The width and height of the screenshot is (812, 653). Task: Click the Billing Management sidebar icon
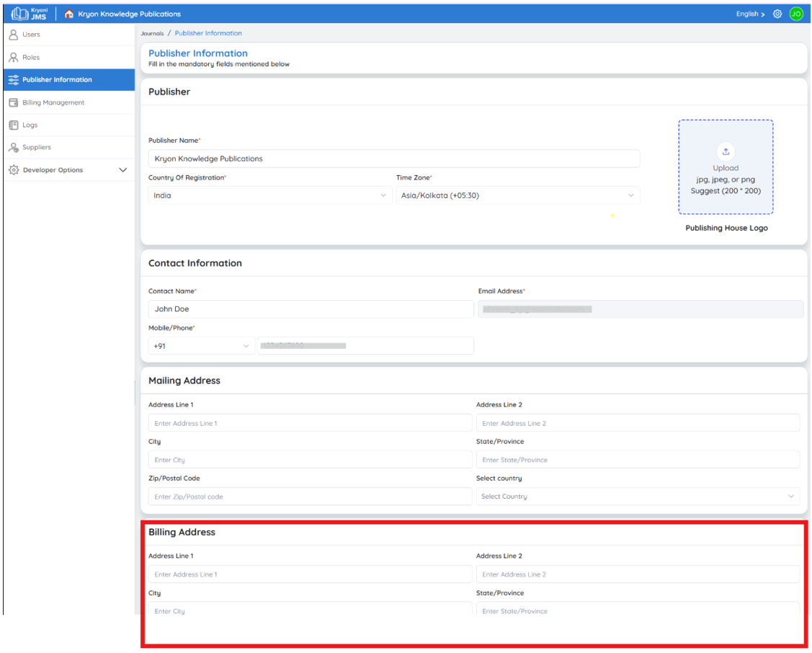click(x=14, y=102)
